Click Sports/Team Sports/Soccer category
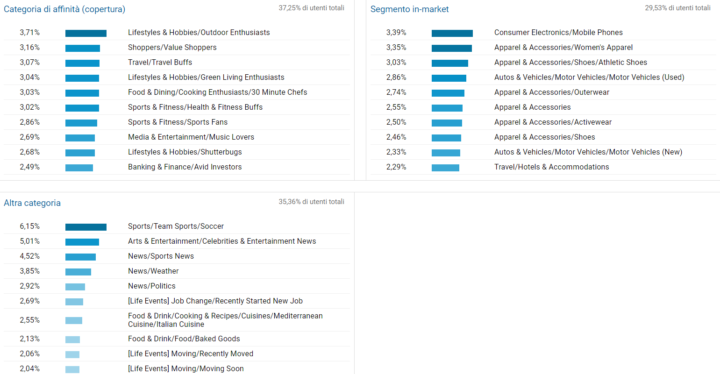The width and height of the screenshot is (720, 374). point(176,227)
